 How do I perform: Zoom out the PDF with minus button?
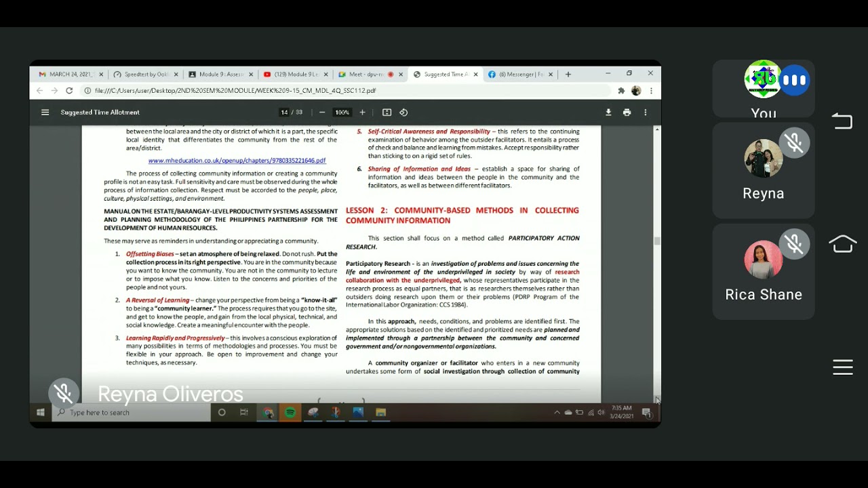[322, 113]
